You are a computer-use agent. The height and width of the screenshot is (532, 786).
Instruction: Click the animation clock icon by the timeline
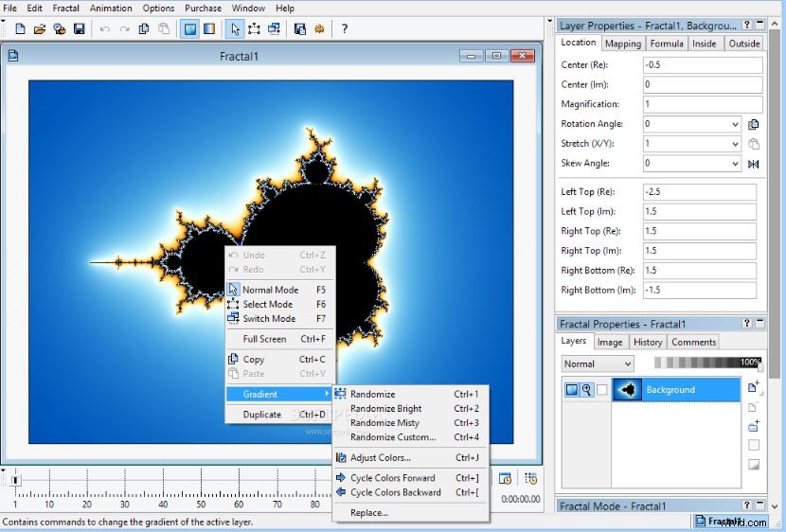[x=505, y=478]
